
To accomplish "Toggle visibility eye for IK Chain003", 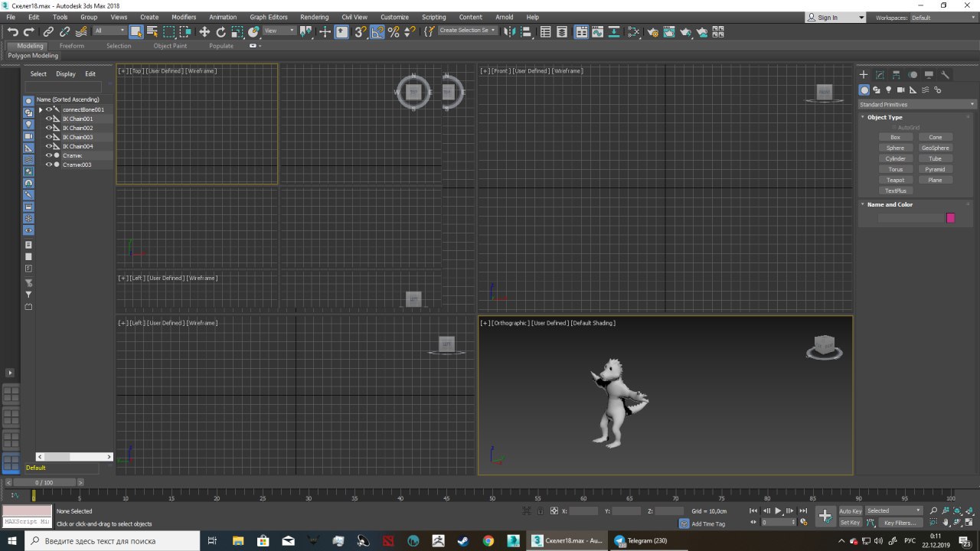I will click(49, 137).
